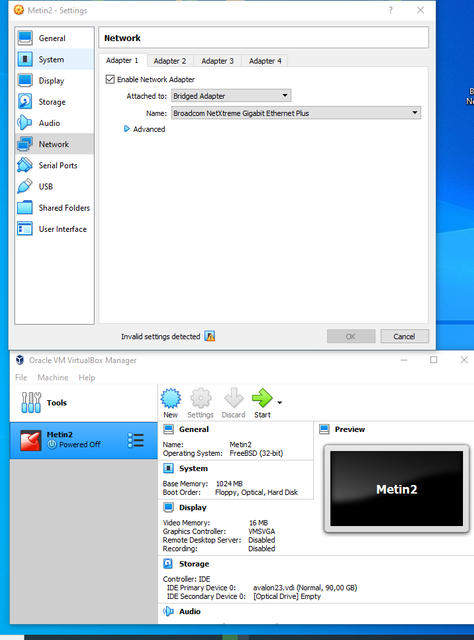This screenshot has height=640, width=474.
Task: Click the invalid settings warning icon
Action: pyautogui.click(x=210, y=336)
